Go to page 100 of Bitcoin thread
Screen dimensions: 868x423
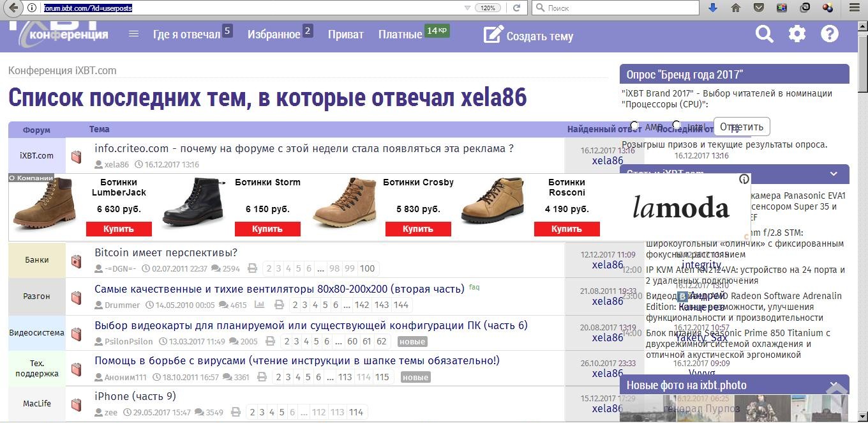pos(368,268)
